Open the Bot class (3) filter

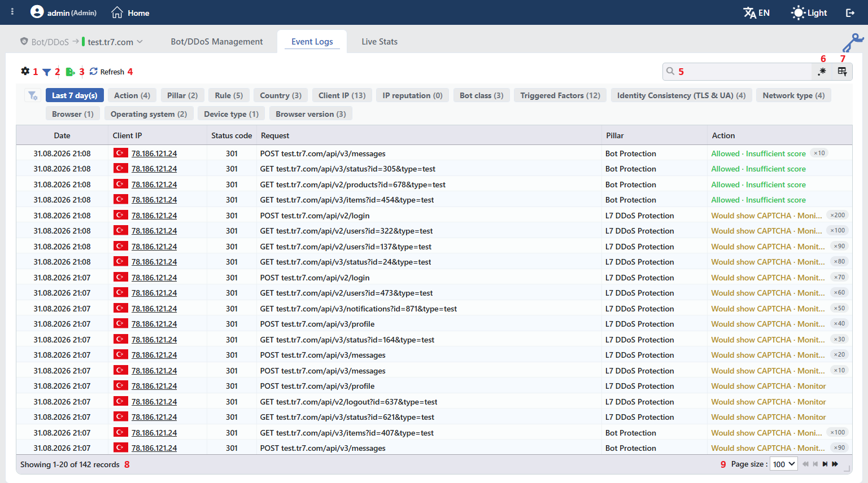click(482, 95)
